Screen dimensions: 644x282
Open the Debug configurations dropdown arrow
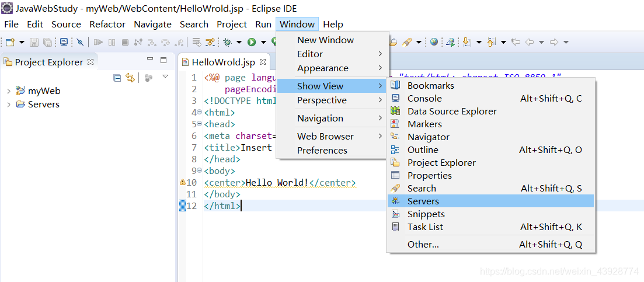[239, 42]
